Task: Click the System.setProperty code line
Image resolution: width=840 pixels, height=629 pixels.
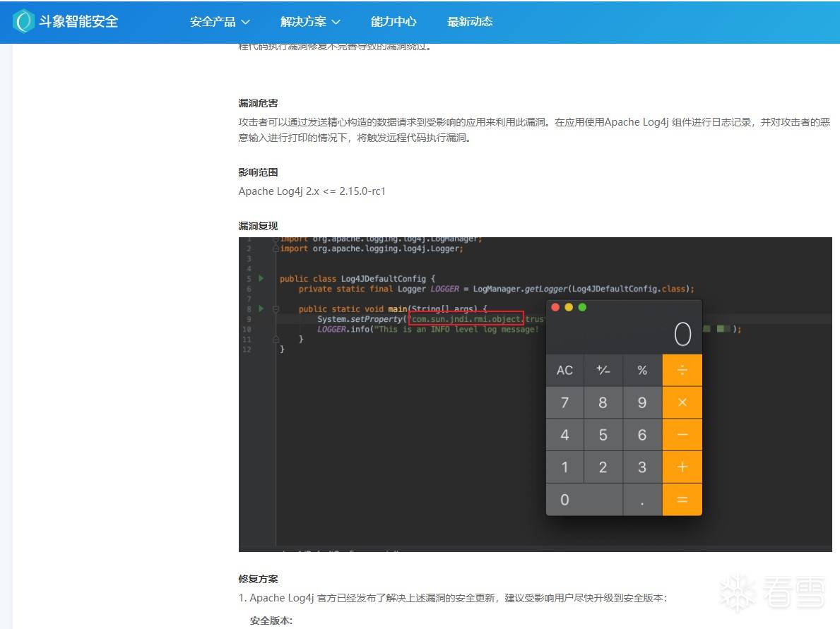Action: point(430,319)
